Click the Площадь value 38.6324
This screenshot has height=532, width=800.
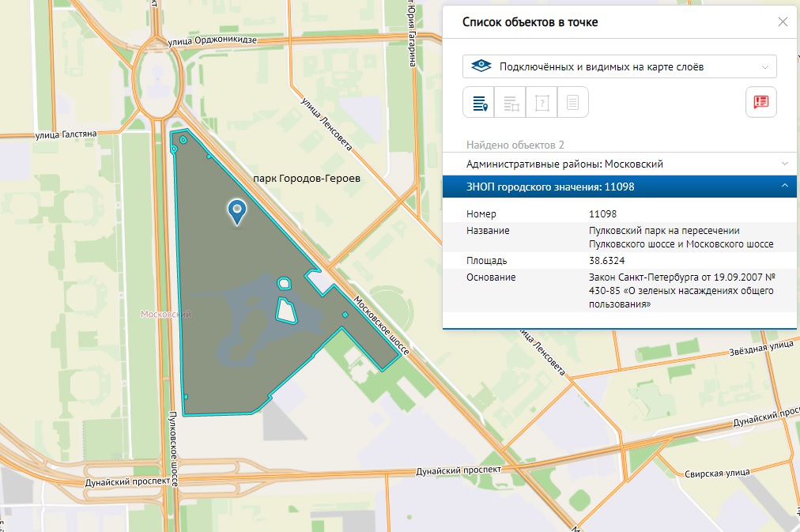(x=607, y=260)
